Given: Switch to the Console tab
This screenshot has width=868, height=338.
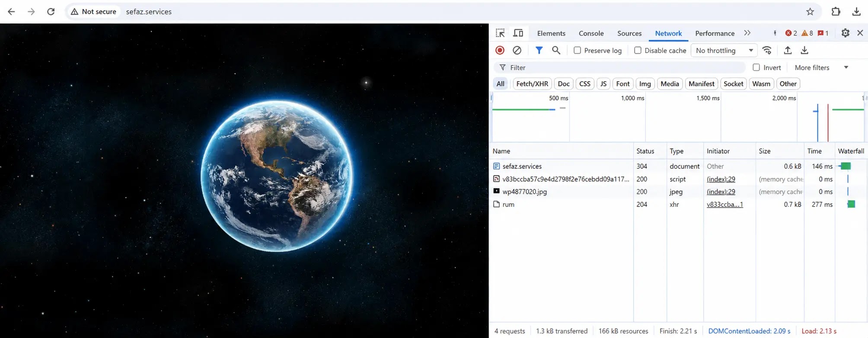Looking at the screenshot, I should tap(591, 33).
